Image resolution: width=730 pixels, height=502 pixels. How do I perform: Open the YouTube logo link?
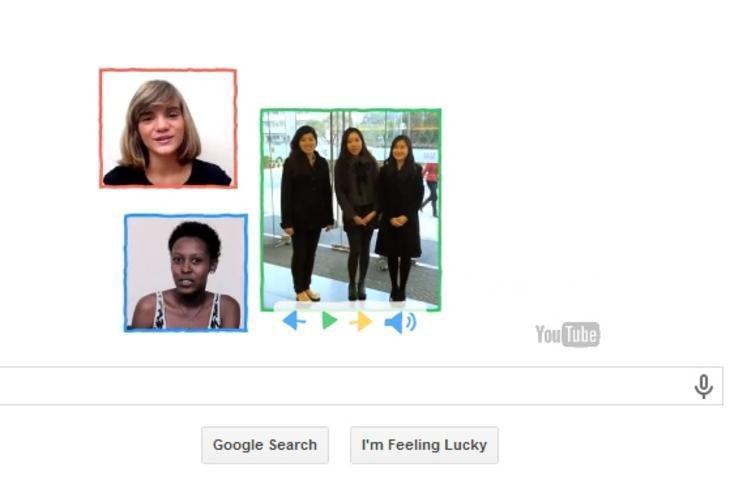pos(568,334)
